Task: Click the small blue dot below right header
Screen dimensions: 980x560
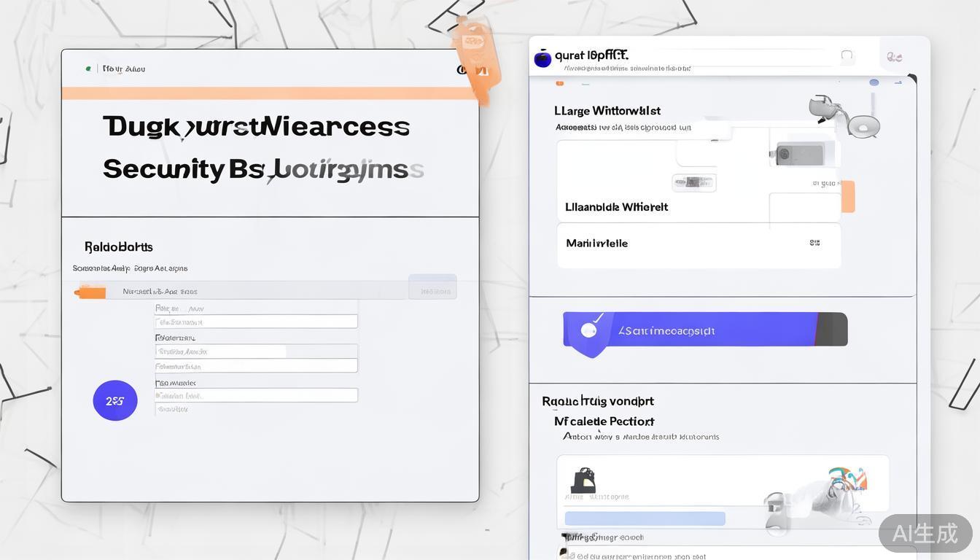Action: [874, 83]
